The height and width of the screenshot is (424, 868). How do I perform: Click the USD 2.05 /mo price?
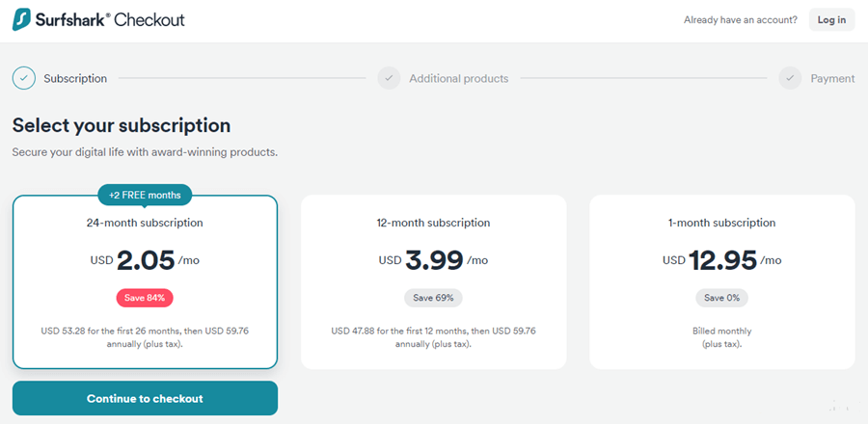(145, 260)
